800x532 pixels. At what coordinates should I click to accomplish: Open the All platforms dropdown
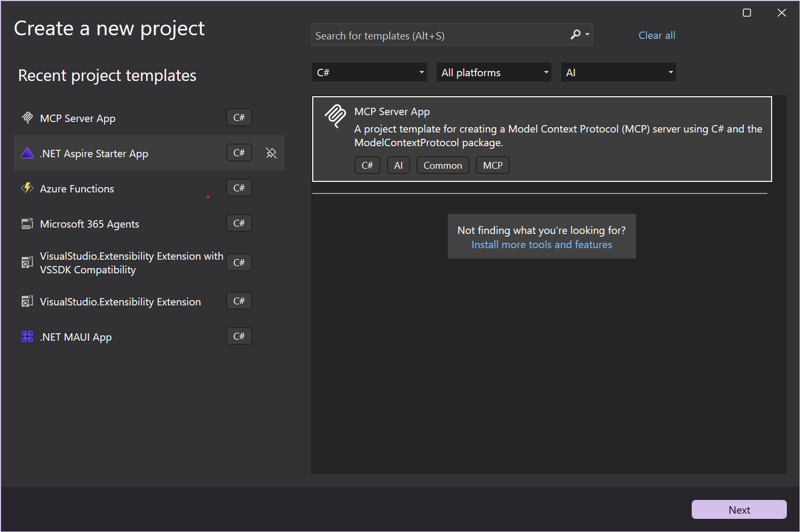[x=493, y=72]
